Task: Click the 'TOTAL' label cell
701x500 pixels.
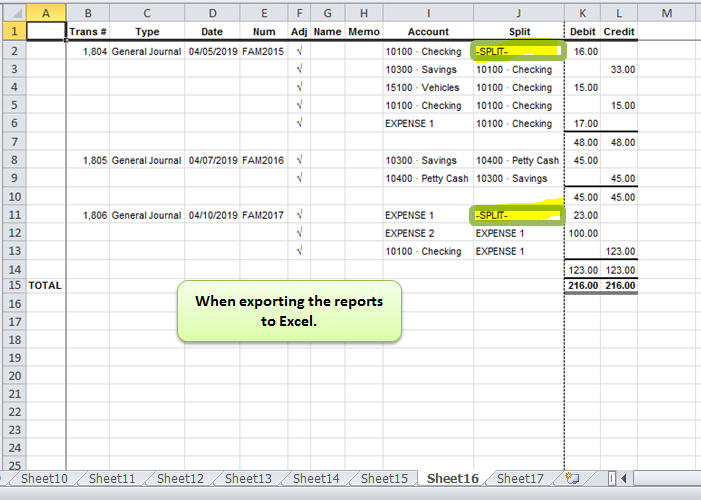Action: pos(46,285)
